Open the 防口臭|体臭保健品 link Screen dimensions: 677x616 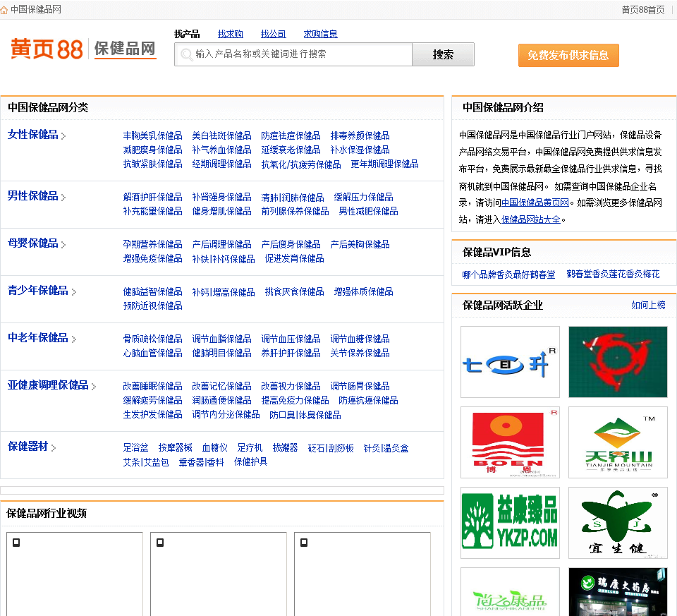coord(305,415)
